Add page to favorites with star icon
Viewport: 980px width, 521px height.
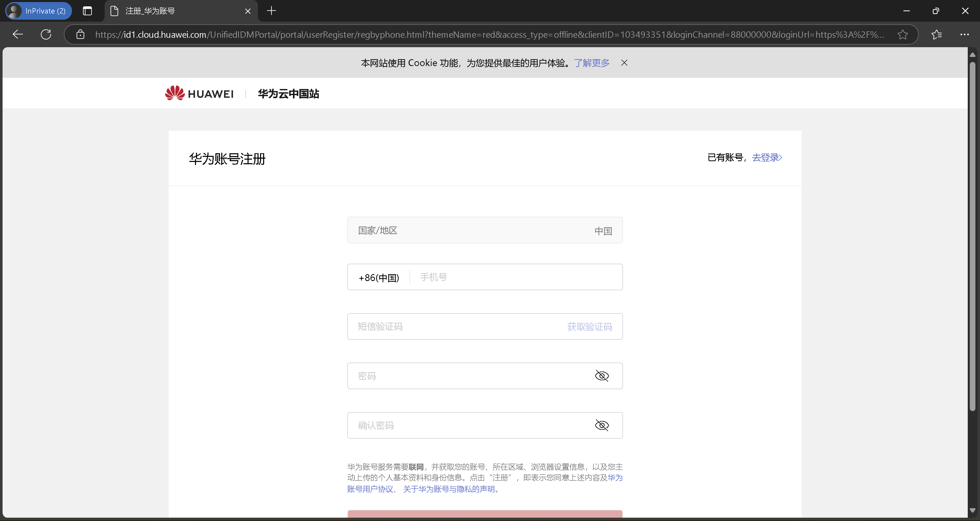point(903,35)
